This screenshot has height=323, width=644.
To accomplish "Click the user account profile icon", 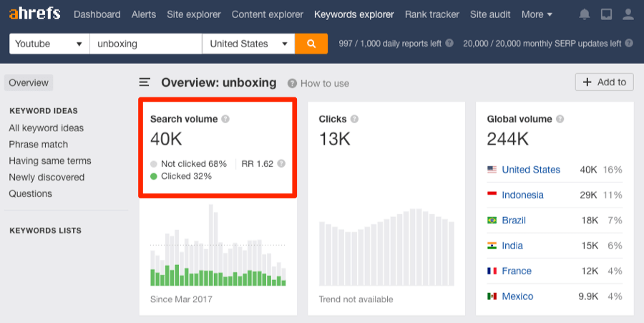I will tap(628, 14).
